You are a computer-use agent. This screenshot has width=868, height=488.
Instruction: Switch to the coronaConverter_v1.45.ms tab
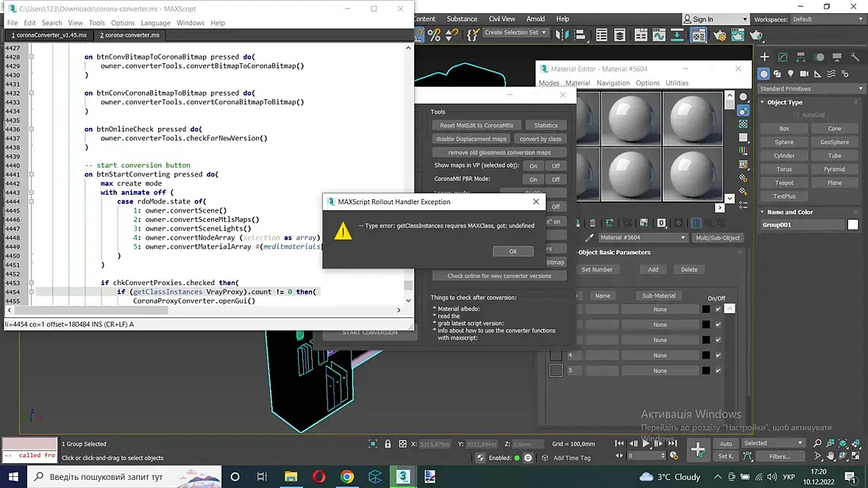49,35
